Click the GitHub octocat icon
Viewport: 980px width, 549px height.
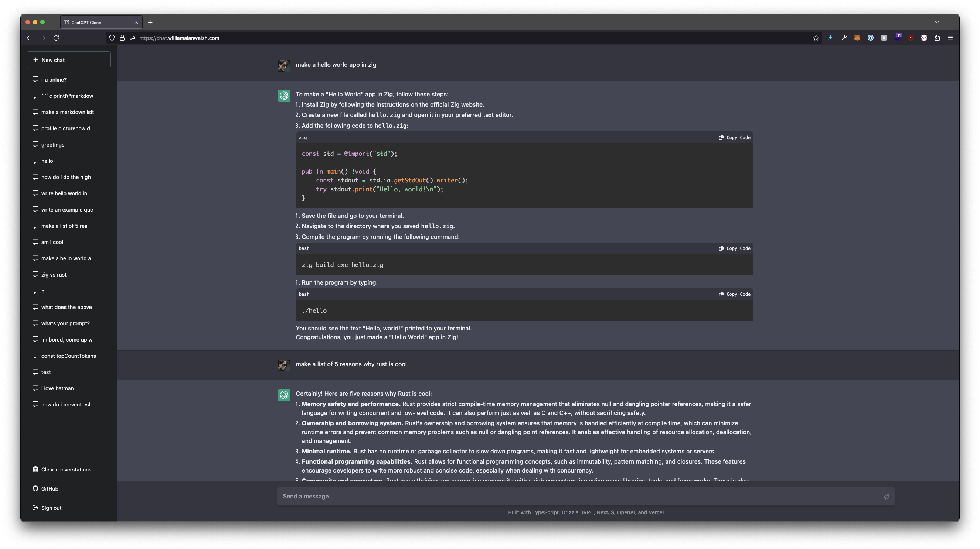(x=35, y=488)
